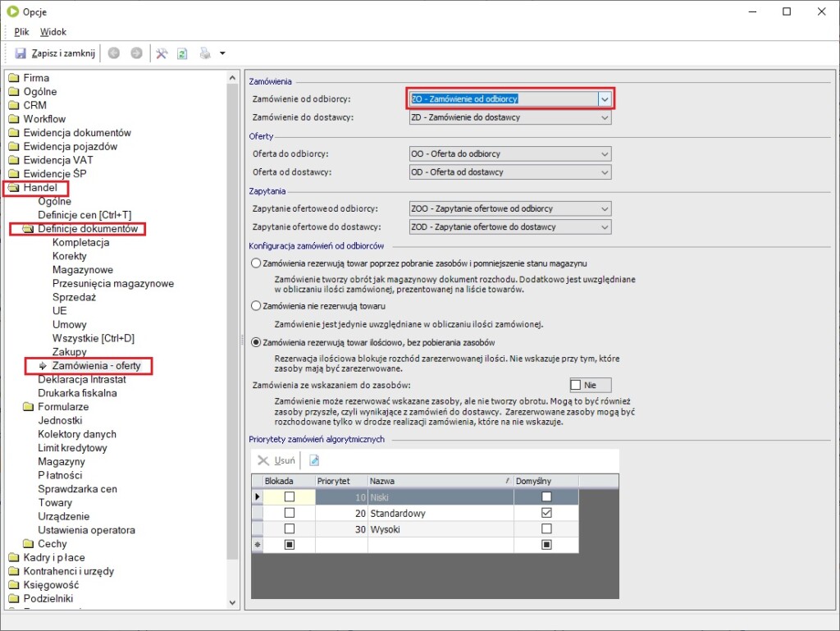Click the Ogólne top-level folder icon
Screen dimensions: 840x631
click(x=14, y=92)
